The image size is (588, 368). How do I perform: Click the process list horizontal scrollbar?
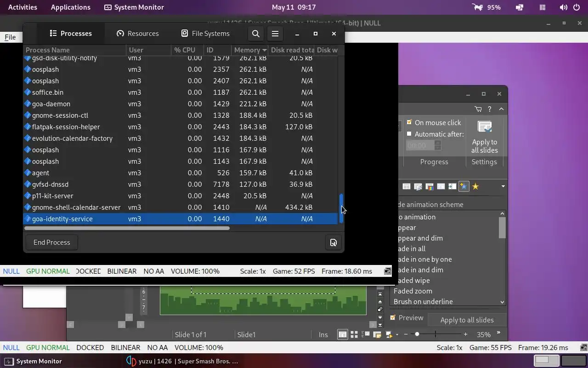[x=127, y=228]
